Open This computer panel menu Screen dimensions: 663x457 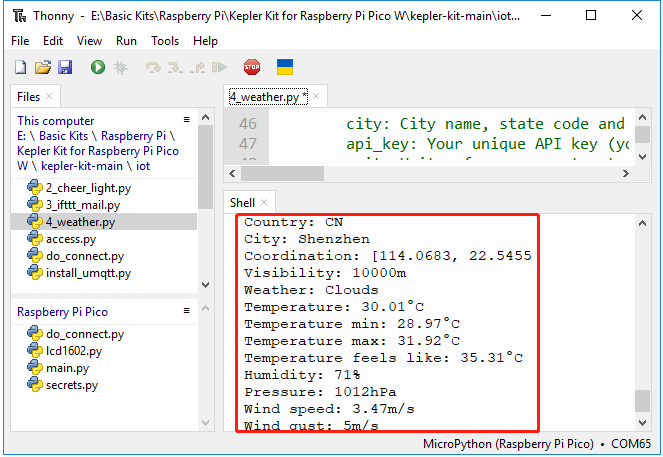pyautogui.click(x=186, y=120)
